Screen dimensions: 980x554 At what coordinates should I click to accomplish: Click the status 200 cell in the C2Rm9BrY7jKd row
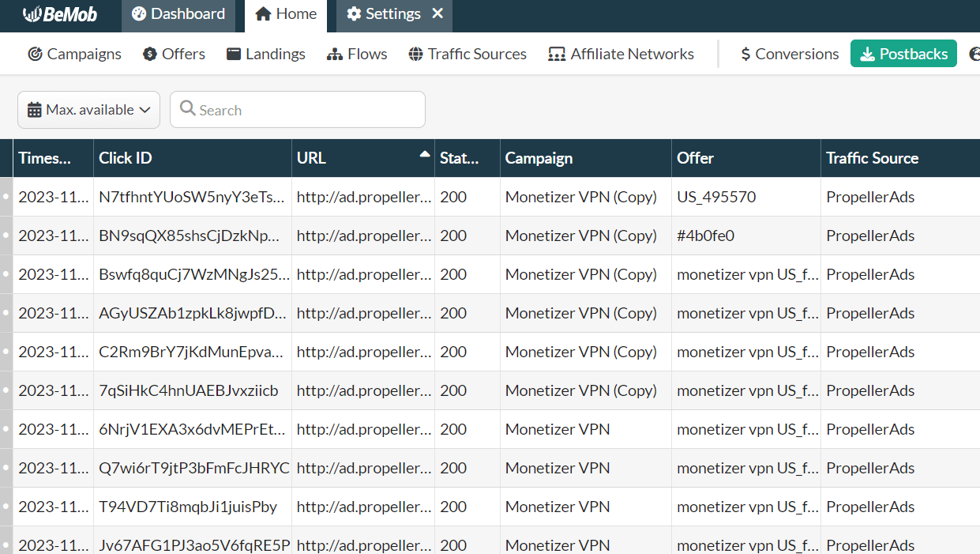click(x=467, y=352)
